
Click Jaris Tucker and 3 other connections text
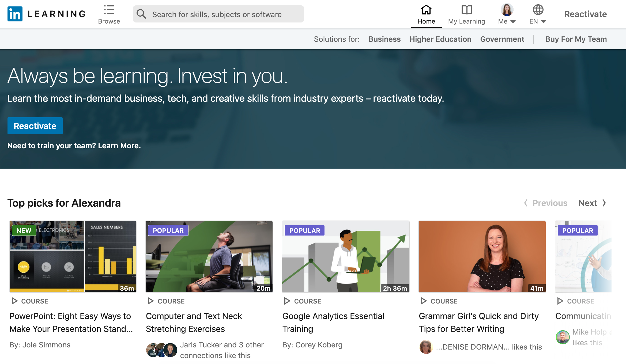(222, 350)
